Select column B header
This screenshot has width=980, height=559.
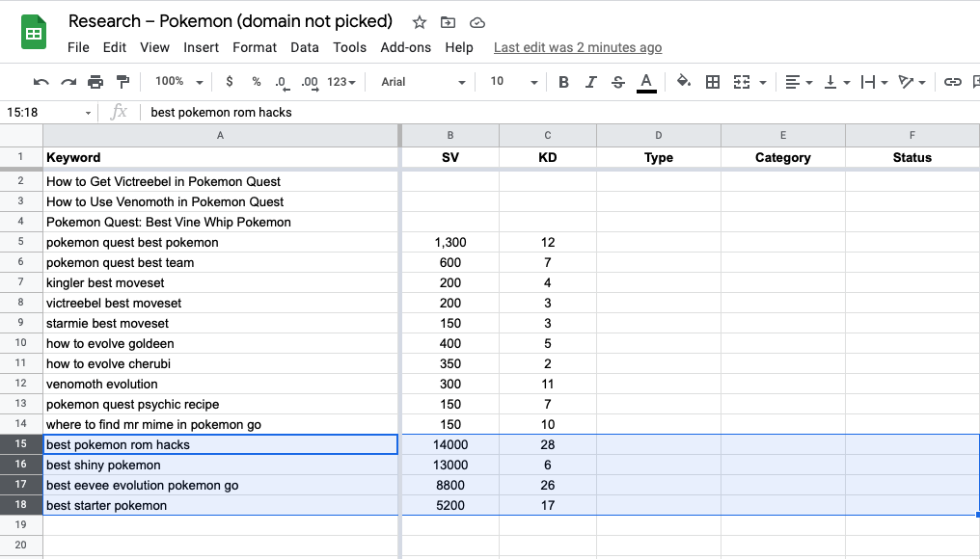450,136
